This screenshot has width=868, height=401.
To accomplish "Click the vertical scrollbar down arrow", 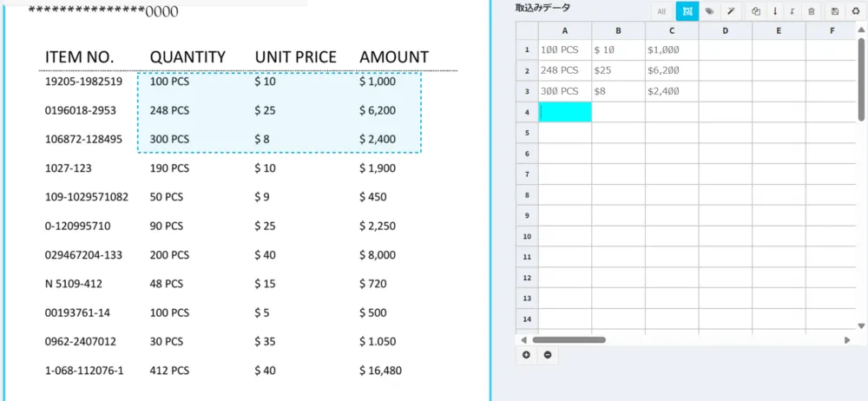I will pos(861,325).
